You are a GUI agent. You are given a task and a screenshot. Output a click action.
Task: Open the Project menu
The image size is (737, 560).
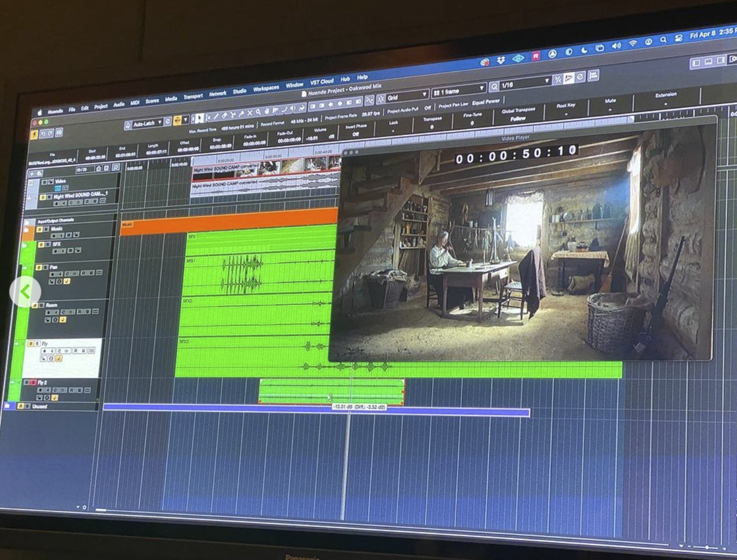pyautogui.click(x=101, y=106)
